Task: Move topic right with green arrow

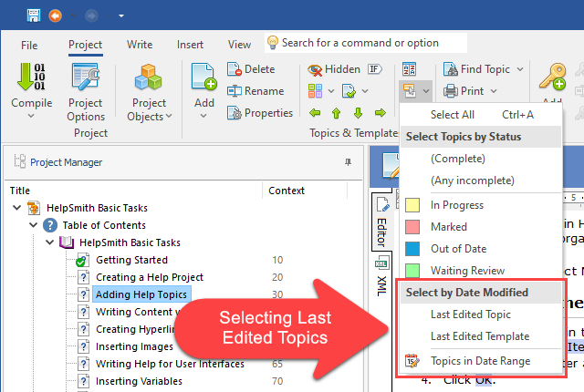Action: 381,113
